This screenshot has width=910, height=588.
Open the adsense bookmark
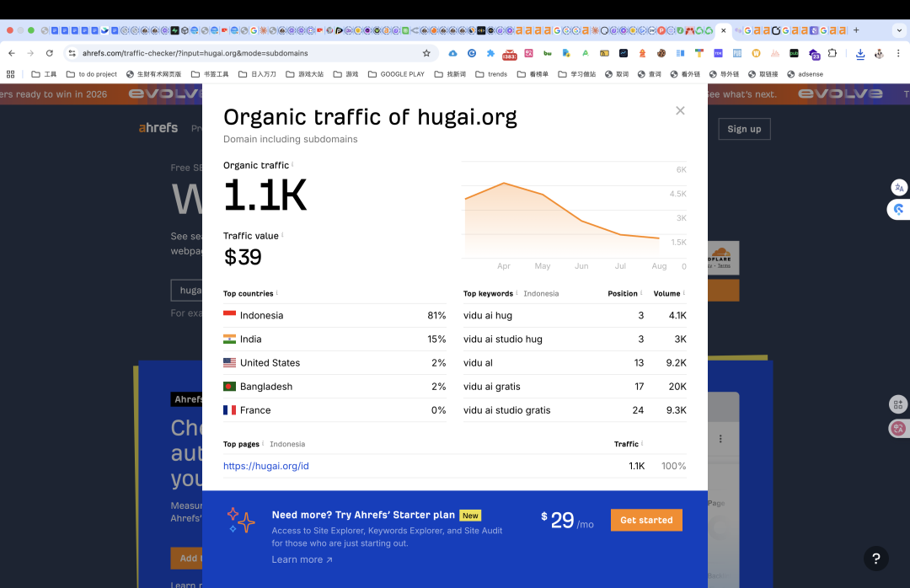pyautogui.click(x=805, y=74)
